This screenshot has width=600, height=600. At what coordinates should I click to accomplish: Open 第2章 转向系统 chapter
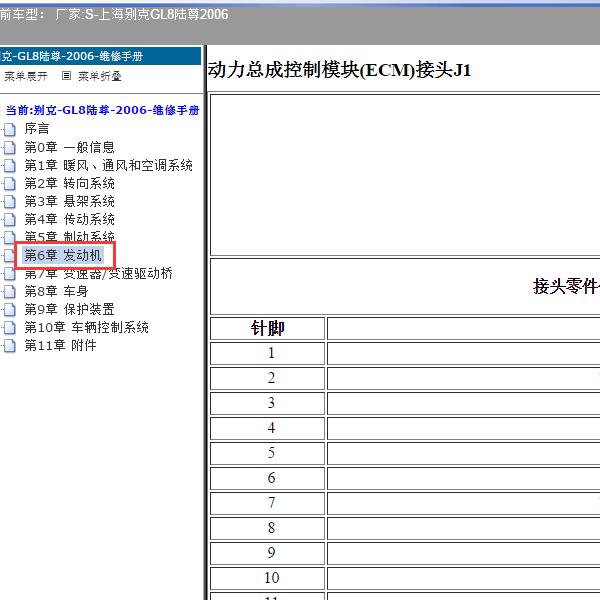coord(69,183)
